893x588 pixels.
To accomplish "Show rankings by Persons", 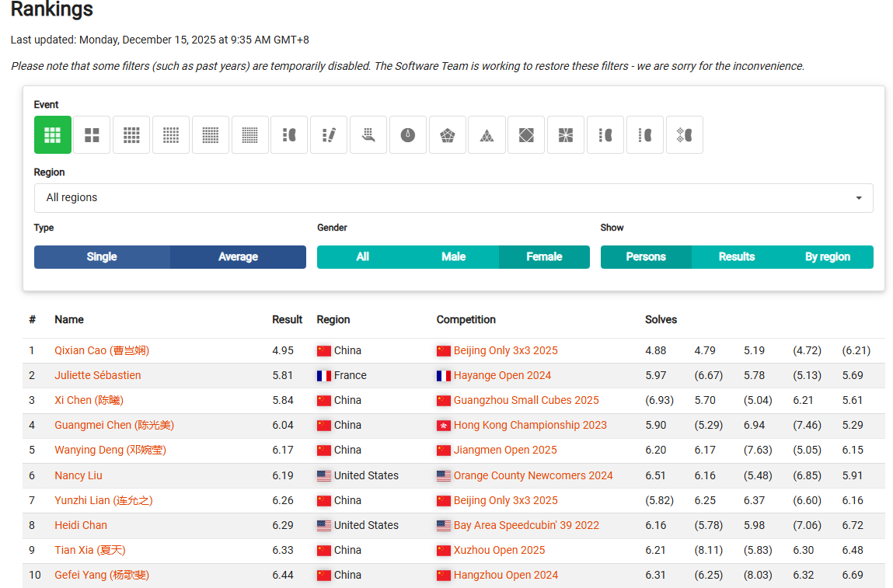I will tap(646, 257).
